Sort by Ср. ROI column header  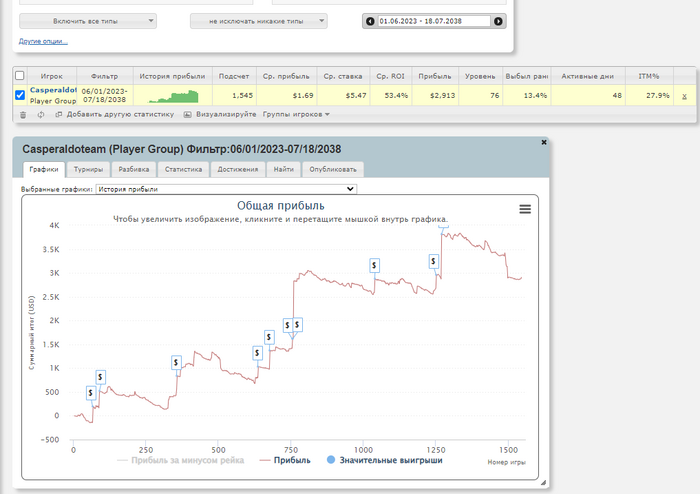(x=391, y=76)
